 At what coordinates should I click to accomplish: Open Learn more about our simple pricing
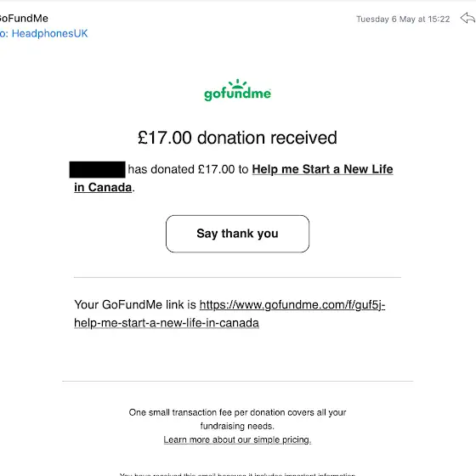[x=237, y=440]
